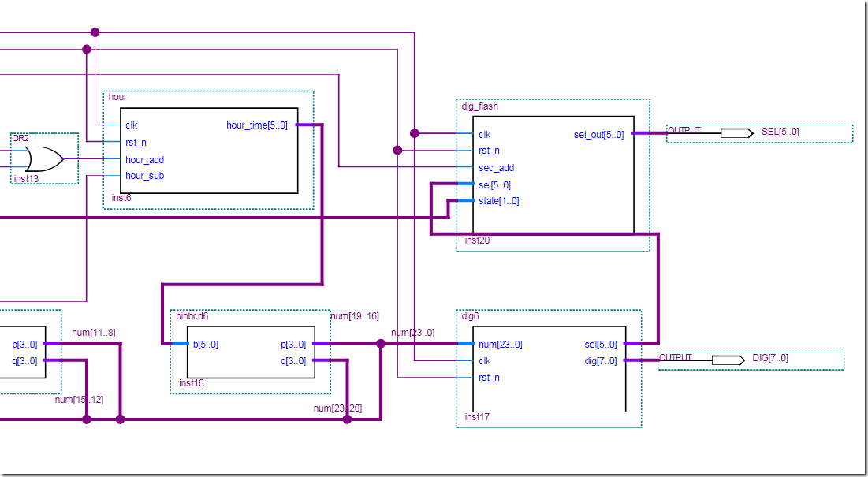Click the num[23..20] bus label
This screenshot has height=477, width=868.
pos(337,408)
